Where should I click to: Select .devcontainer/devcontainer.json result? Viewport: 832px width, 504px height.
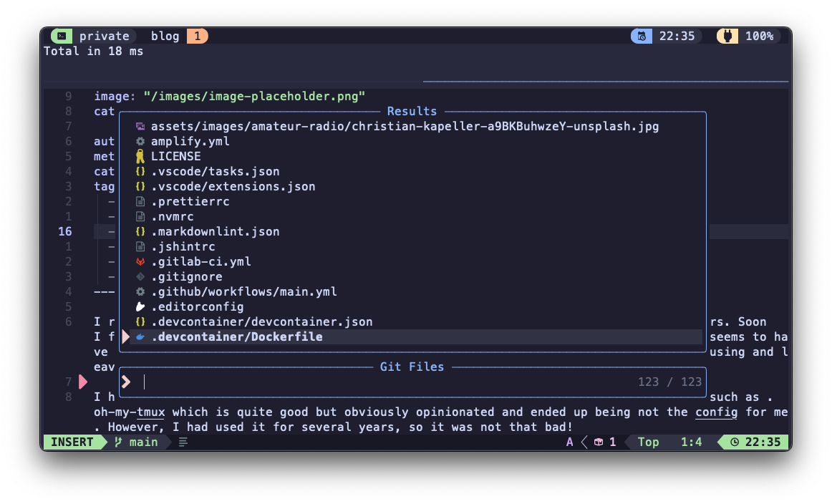(x=261, y=321)
